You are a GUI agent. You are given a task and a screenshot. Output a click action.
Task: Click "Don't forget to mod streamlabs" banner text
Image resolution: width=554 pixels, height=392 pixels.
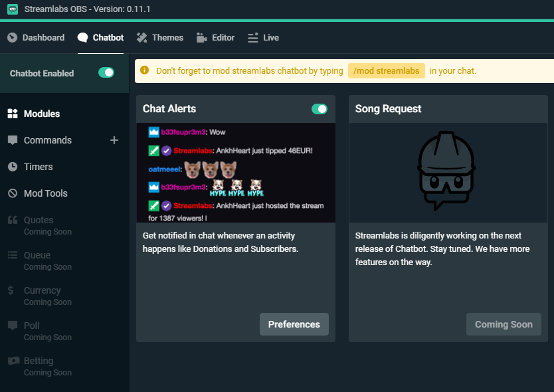[250, 70]
